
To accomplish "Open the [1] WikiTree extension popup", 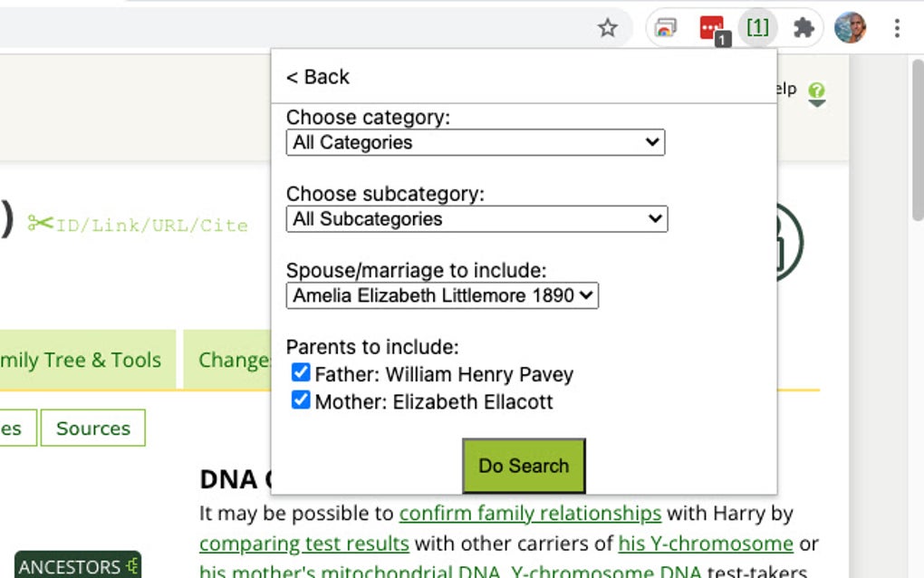I will (x=757, y=27).
